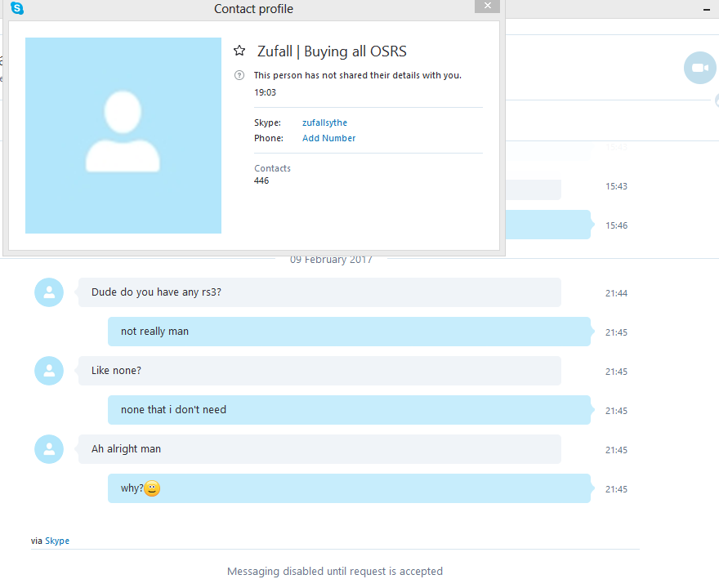Click the Contacts count 446

coord(261,180)
